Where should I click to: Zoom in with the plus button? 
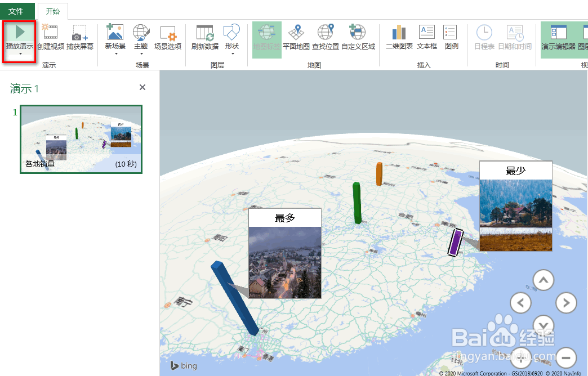[x=520, y=357]
